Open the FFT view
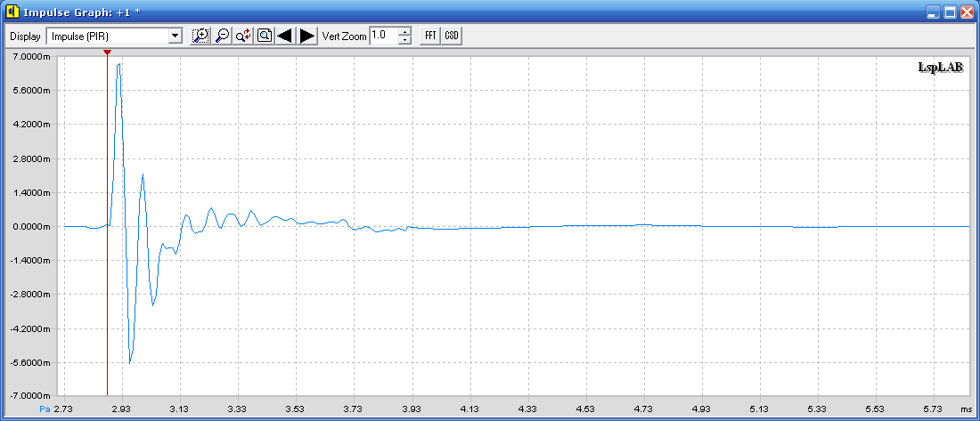This screenshot has width=980, height=421. click(x=430, y=36)
